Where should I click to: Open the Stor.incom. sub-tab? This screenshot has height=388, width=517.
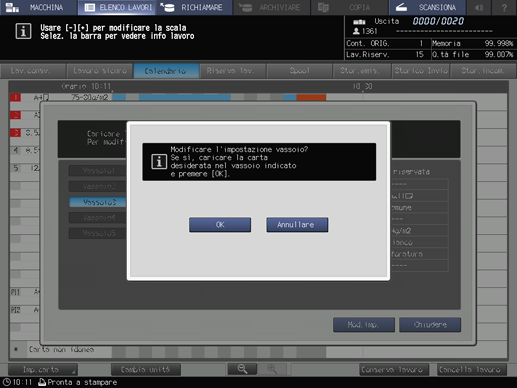point(483,71)
